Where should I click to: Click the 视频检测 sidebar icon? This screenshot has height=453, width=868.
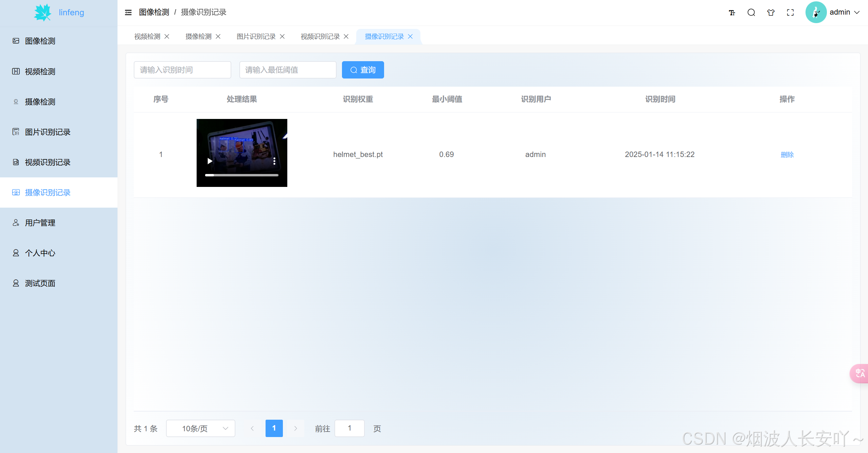(x=16, y=71)
